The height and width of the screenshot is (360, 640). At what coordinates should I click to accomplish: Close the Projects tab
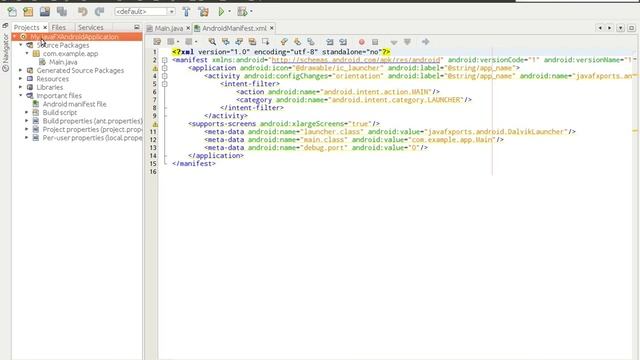click(x=45, y=27)
